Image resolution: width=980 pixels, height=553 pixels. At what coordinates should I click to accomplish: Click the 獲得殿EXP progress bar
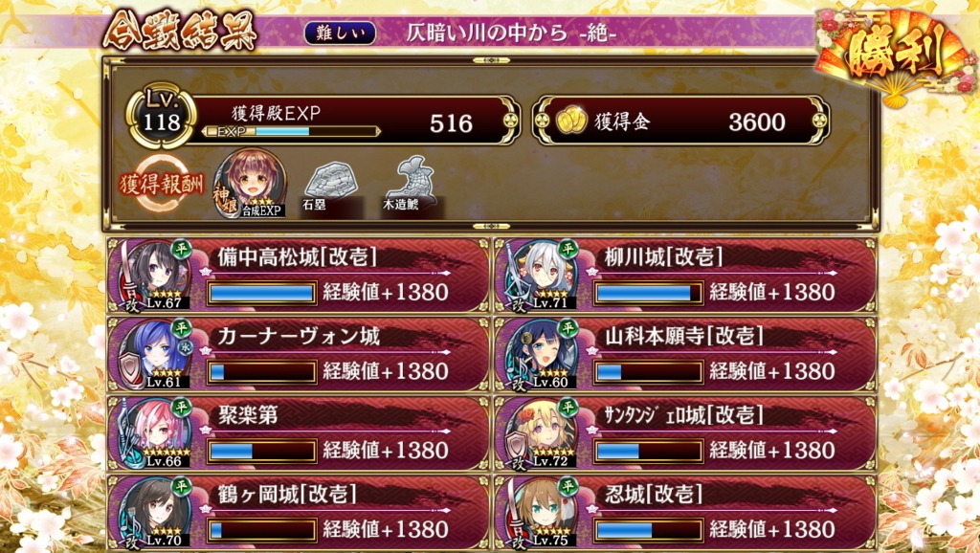[291, 132]
